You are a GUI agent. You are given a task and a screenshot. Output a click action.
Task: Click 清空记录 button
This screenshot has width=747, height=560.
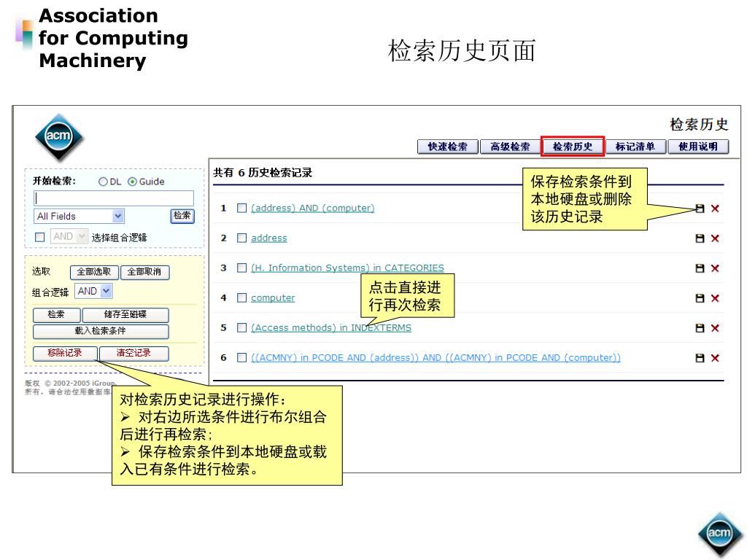pyautogui.click(x=134, y=354)
